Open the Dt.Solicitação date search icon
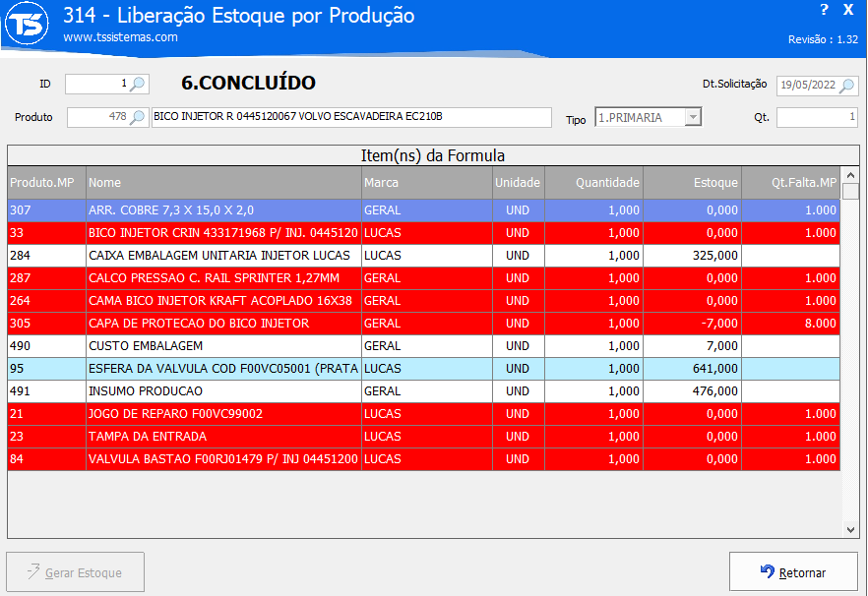This screenshot has width=868, height=596. 847,86
